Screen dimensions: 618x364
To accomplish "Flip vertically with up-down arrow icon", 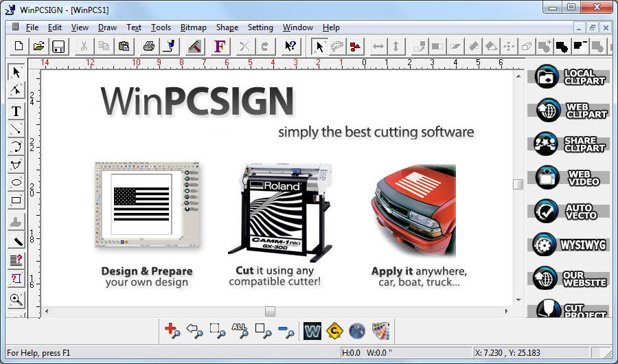I will [396, 47].
